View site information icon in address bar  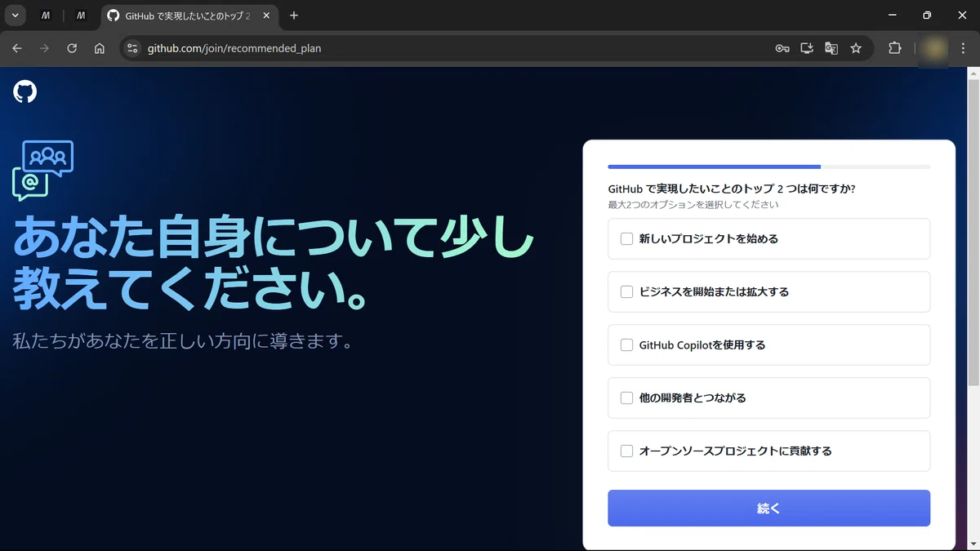(133, 48)
